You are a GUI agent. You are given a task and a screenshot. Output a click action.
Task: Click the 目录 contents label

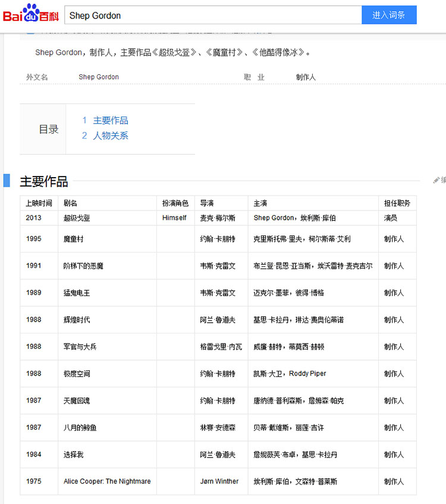(49, 129)
